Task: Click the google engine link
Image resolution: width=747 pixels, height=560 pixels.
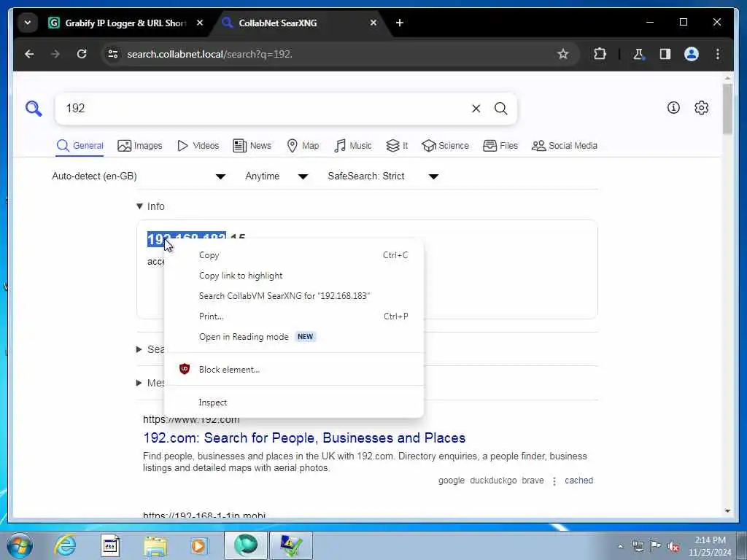Action: (451, 481)
